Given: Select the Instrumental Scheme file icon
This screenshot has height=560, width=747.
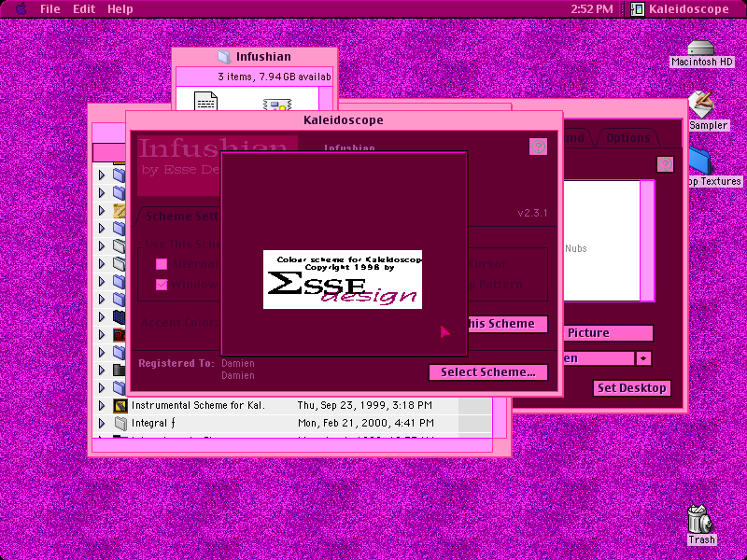Looking at the screenshot, I should point(120,406).
